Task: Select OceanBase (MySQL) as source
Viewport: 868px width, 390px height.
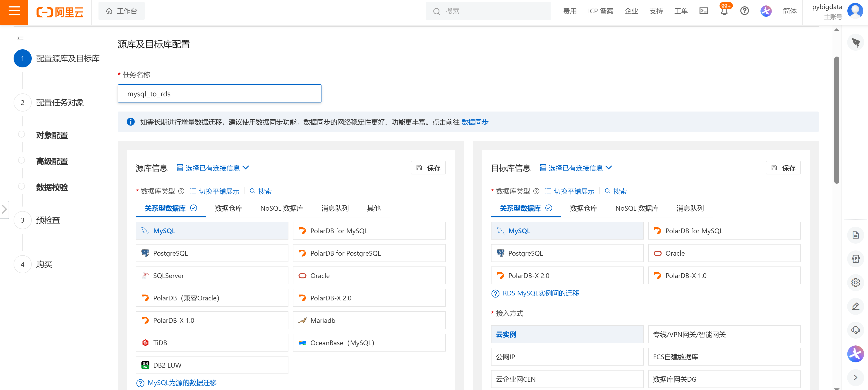Action: click(x=369, y=343)
